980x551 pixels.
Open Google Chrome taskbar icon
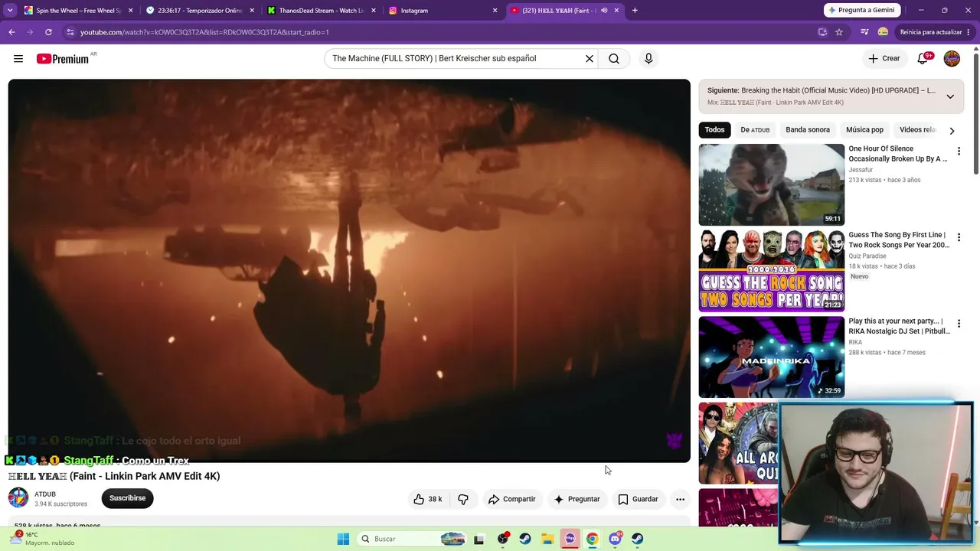click(x=592, y=539)
